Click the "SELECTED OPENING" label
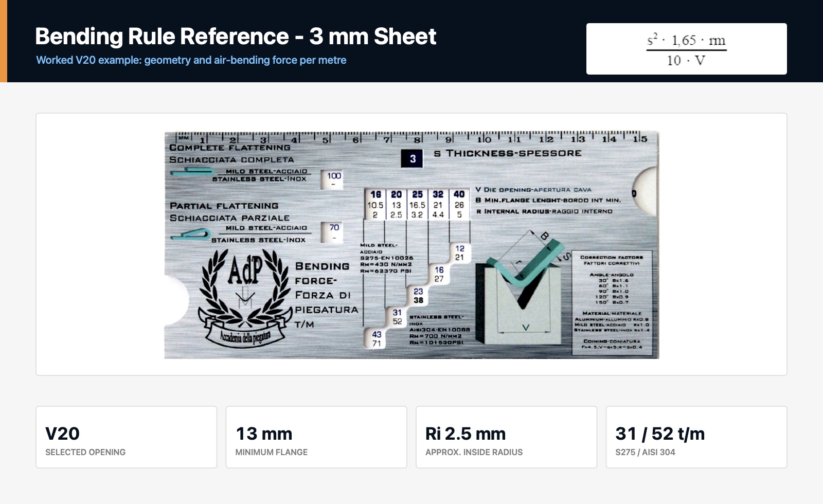This screenshot has height=504, width=823. coord(85,452)
